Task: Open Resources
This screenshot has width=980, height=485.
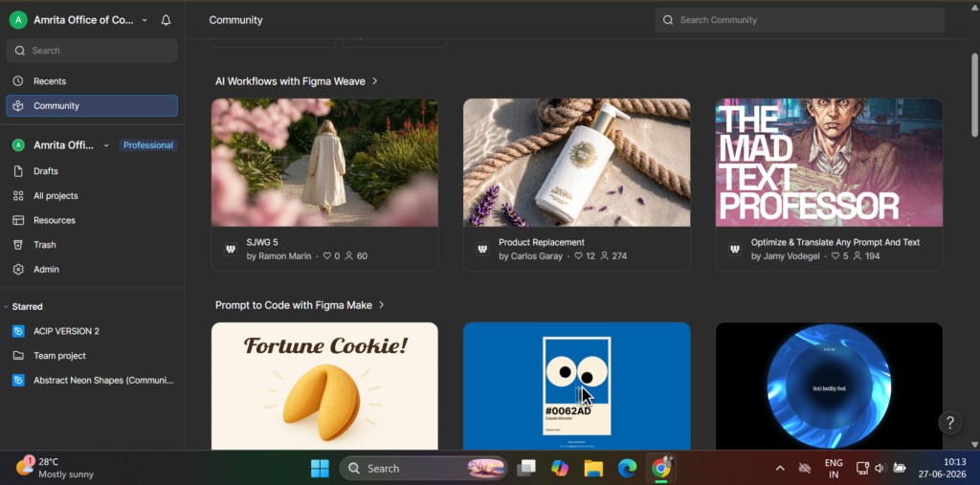Action: (92, 220)
